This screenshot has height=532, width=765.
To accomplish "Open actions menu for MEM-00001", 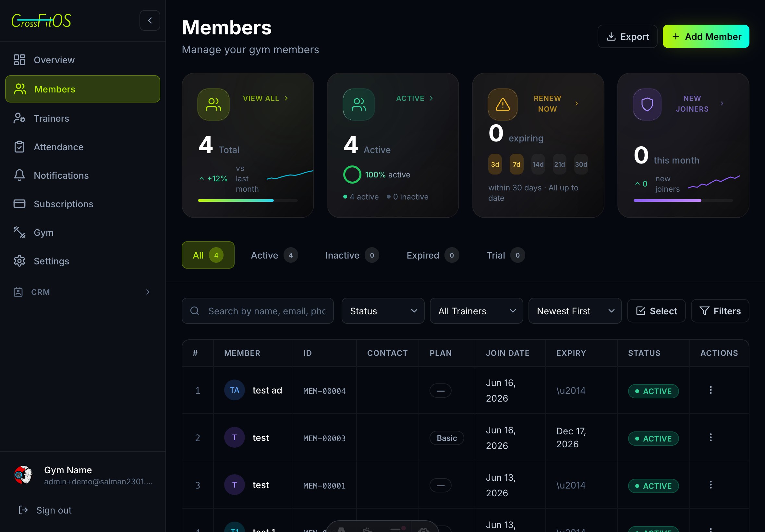I will point(710,485).
